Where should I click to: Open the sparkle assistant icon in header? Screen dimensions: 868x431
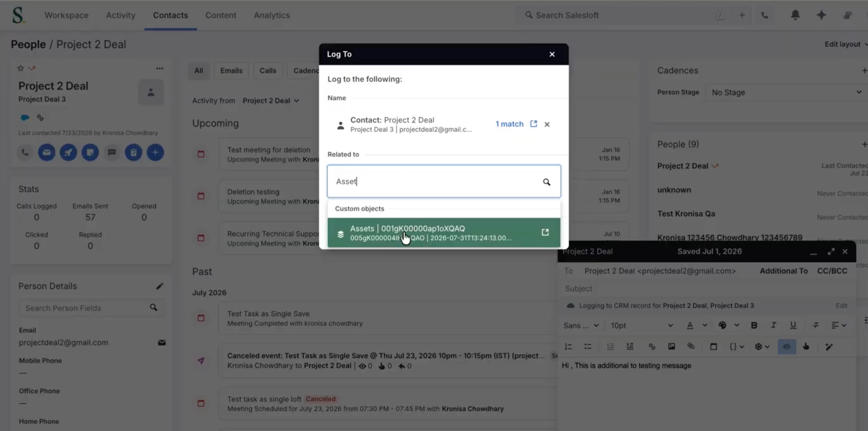click(x=821, y=15)
